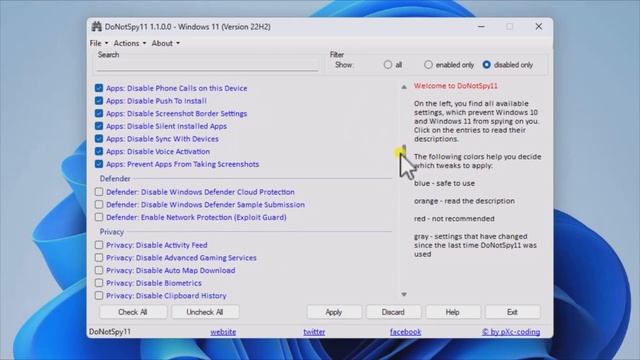640x360 pixels.
Task: Check Privacy: Disable Biometrics
Action: point(99,283)
